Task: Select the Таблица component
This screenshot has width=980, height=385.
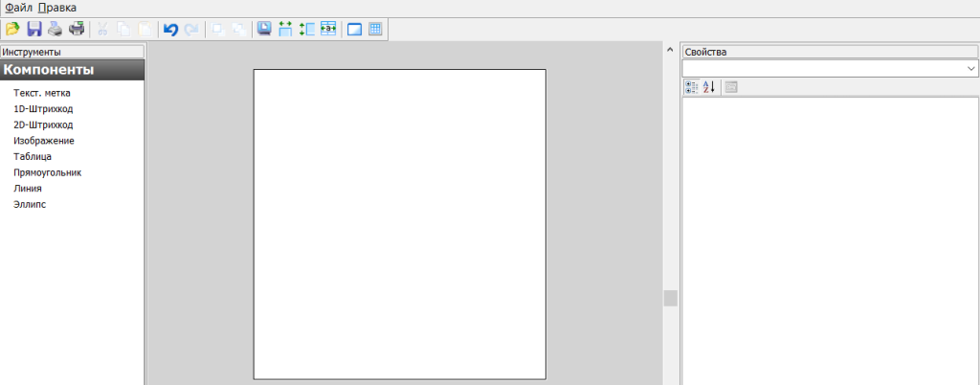Action: tap(33, 156)
